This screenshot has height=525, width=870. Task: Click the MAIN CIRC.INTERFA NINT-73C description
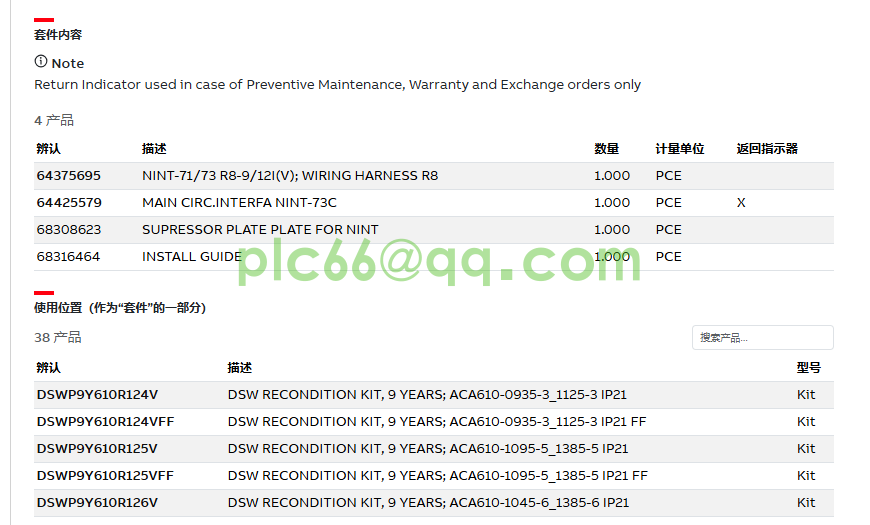pyautogui.click(x=239, y=203)
